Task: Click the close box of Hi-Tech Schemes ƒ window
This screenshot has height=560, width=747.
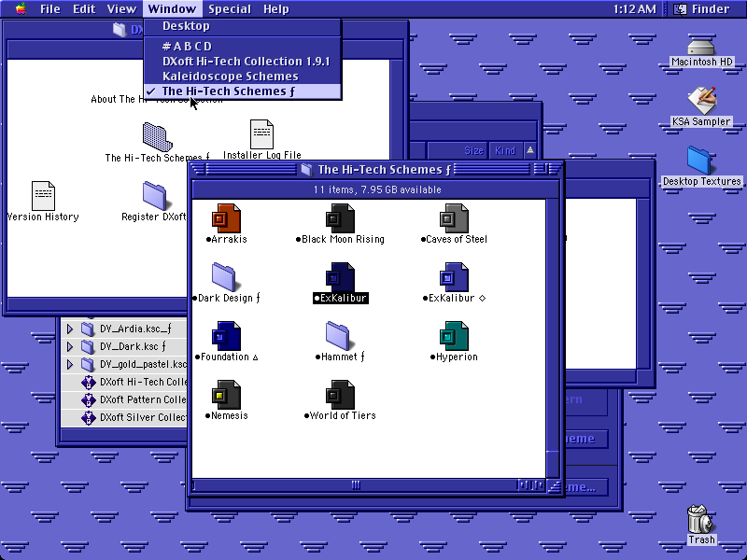Action: tap(199, 169)
